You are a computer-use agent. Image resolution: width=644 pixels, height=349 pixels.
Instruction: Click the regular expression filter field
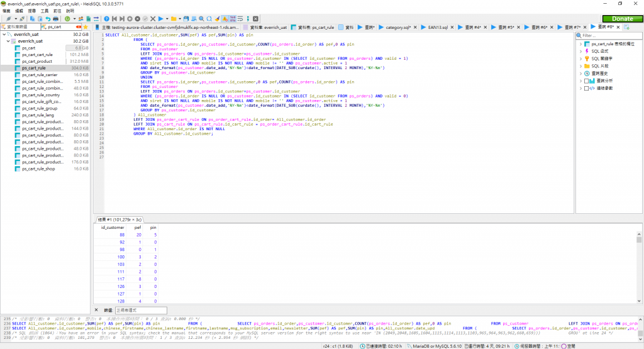click(141, 311)
